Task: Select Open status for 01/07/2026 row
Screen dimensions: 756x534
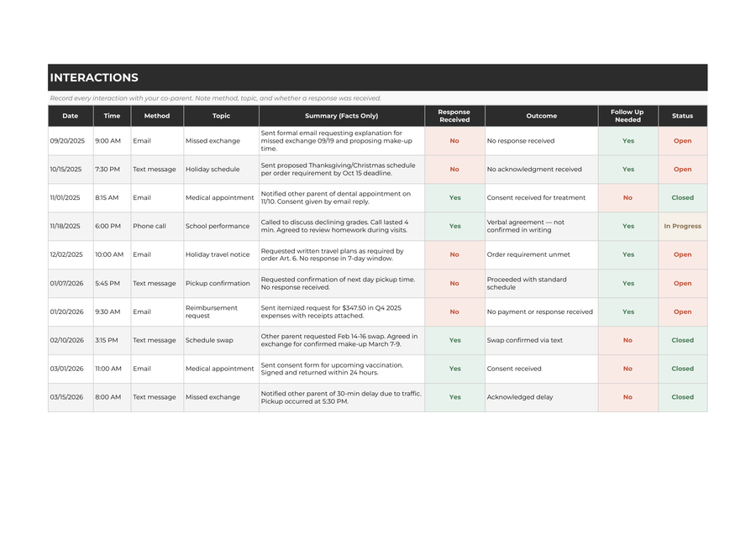Action: (x=683, y=284)
